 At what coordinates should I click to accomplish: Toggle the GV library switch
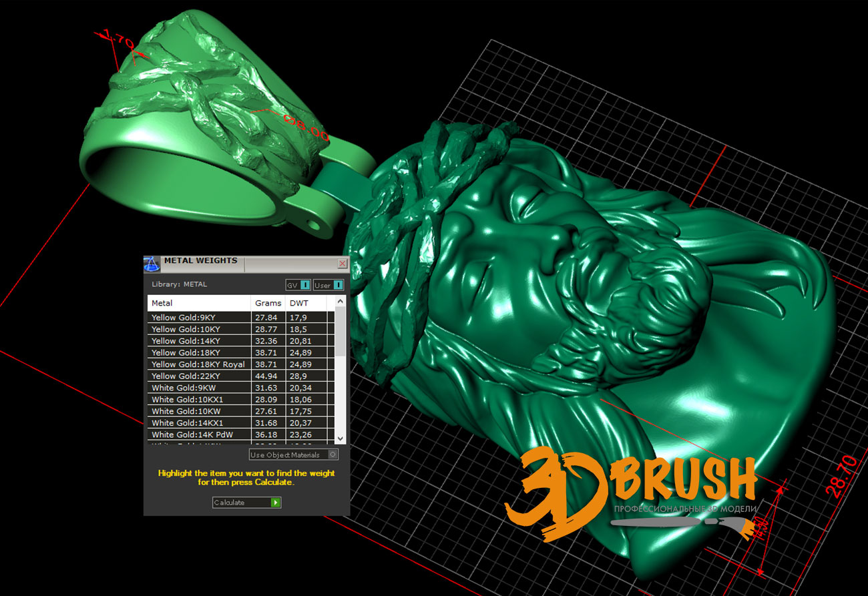[298, 285]
